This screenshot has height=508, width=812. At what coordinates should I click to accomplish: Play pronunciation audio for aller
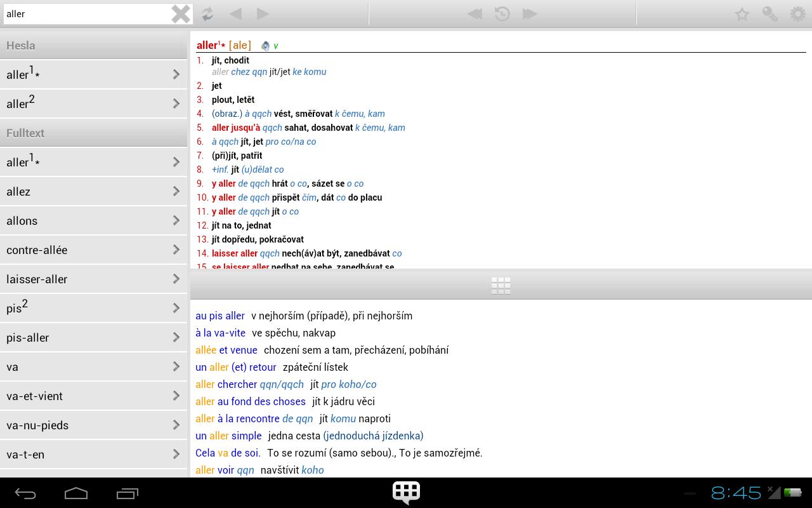click(265, 46)
